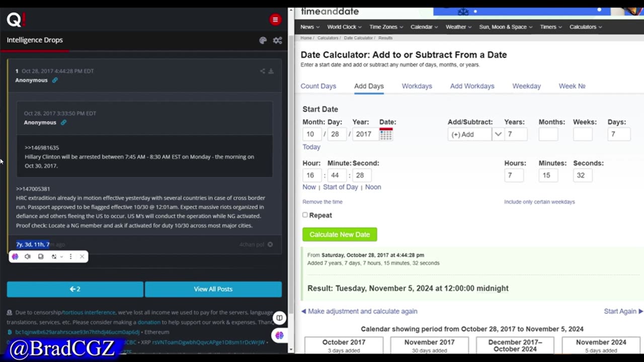This screenshot has height=362, width=644.
Task: Open the palette theme icon
Action: tap(263, 40)
